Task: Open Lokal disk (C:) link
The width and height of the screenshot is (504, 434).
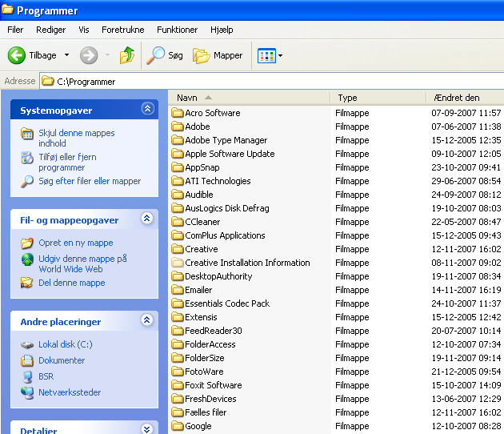Action: tap(66, 344)
